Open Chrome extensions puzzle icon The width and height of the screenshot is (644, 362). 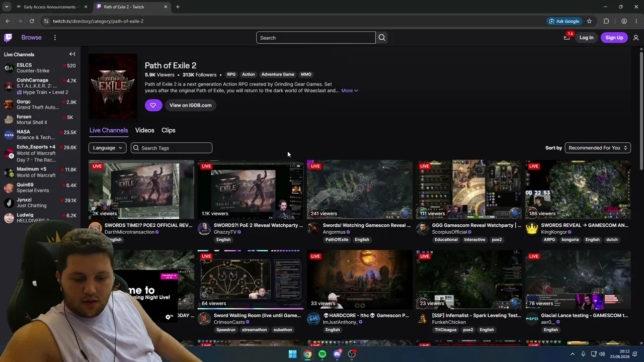click(606, 21)
